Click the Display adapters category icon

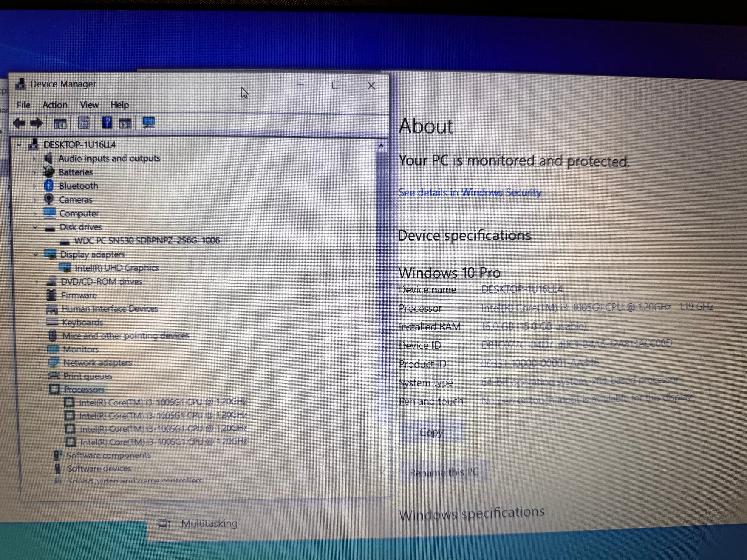pyautogui.click(x=50, y=255)
